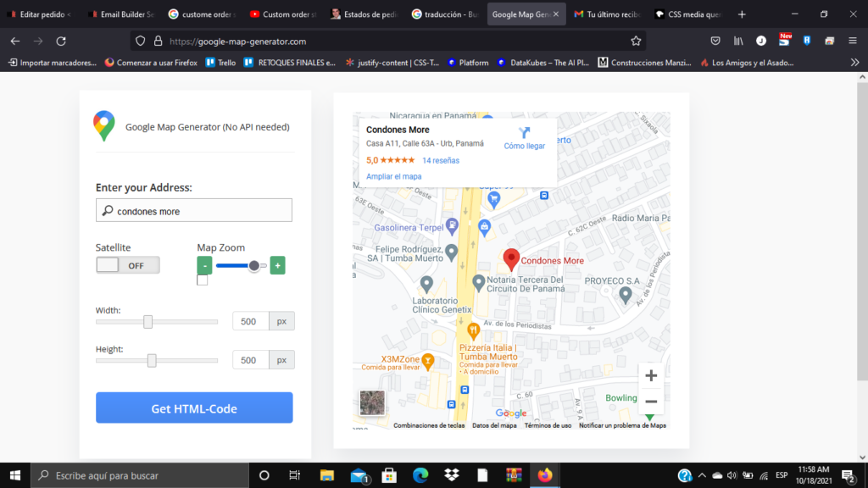Click the address input containing condones more
Viewport: 868px width, 488px height.
pos(194,210)
